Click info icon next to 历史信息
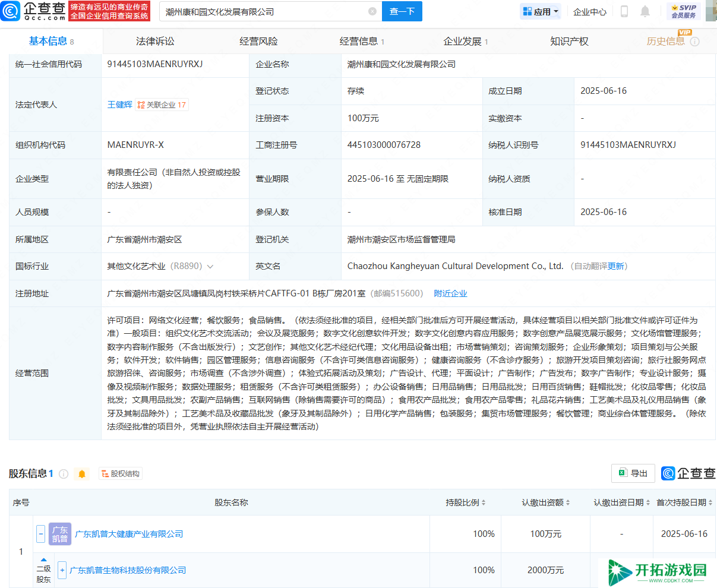The height and width of the screenshot is (588, 717). (x=694, y=42)
